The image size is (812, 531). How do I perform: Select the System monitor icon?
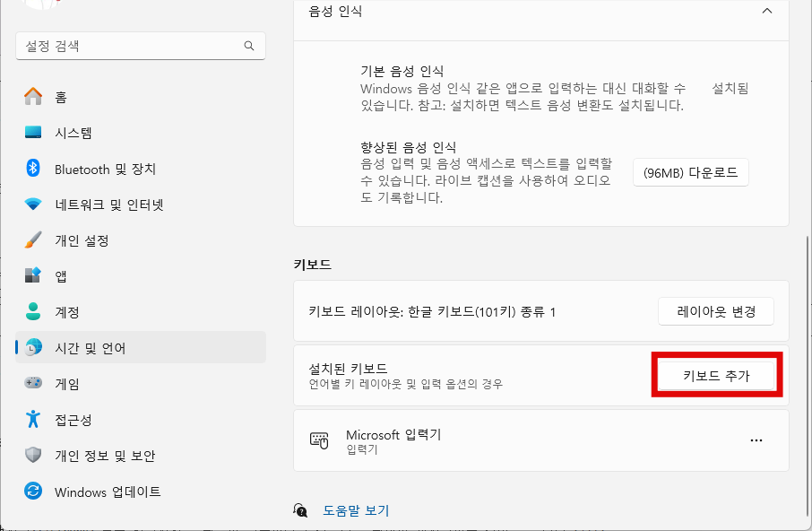pyautogui.click(x=33, y=133)
